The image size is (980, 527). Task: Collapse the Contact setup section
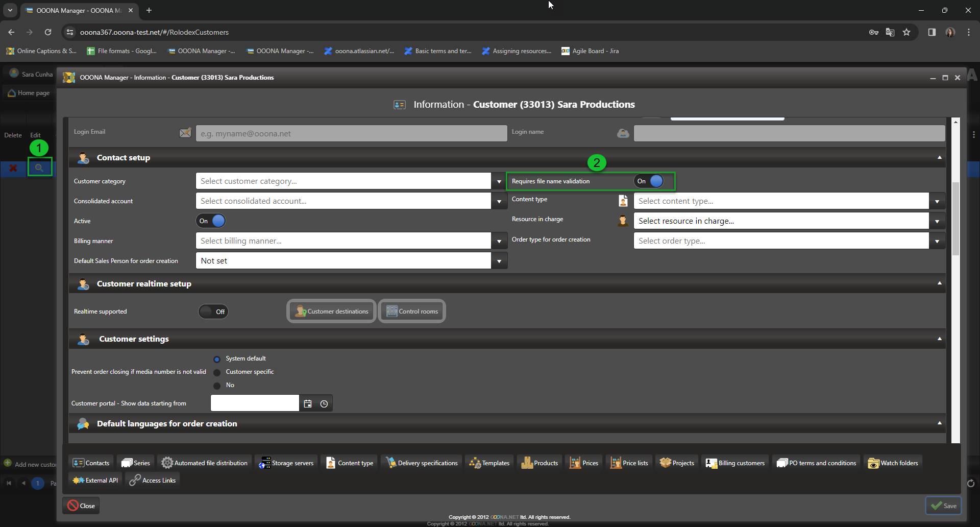[939, 158]
